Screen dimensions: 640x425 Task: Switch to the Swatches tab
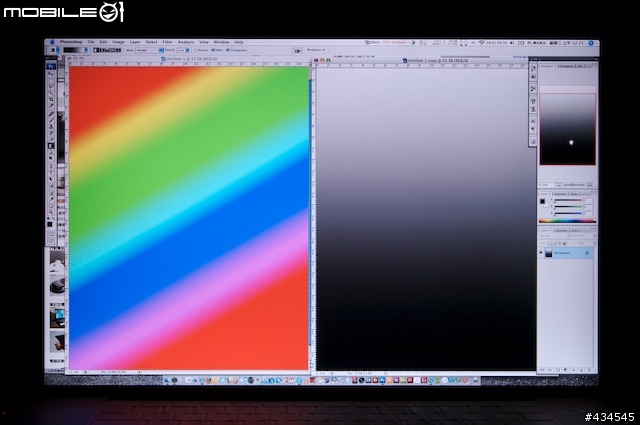point(560,194)
